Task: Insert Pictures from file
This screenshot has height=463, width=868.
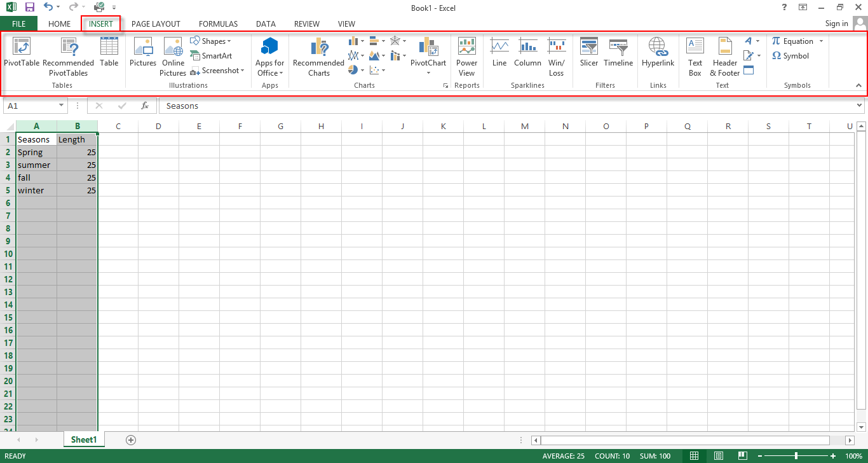Action: point(143,52)
